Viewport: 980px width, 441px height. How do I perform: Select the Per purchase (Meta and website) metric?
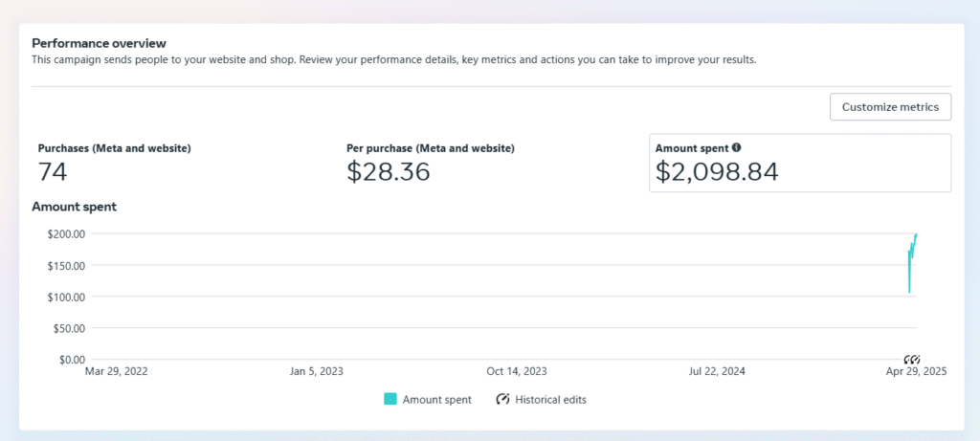point(431,163)
